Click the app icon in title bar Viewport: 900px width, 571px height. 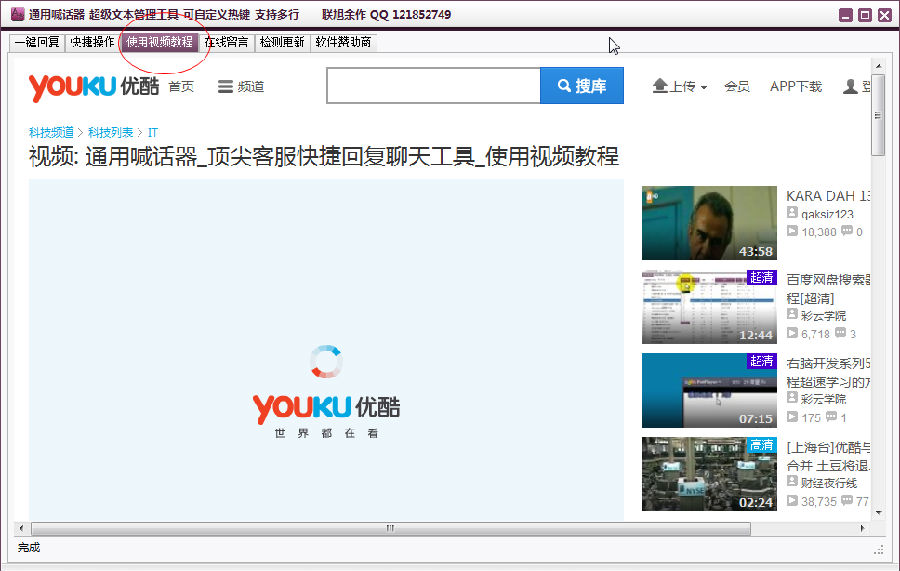point(17,14)
